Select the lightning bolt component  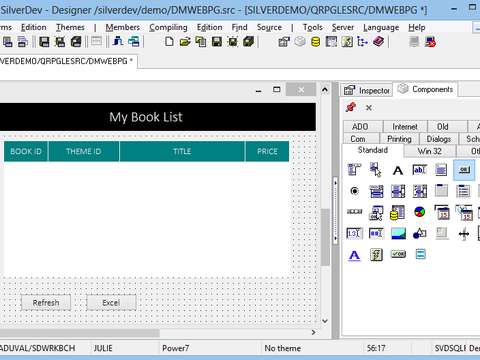pyautogui.click(x=376, y=255)
